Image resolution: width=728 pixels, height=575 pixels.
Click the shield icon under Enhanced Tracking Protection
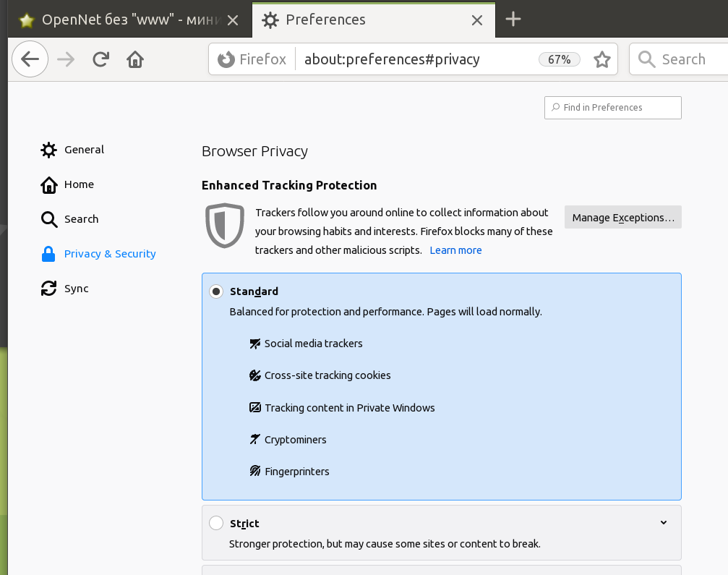[225, 226]
